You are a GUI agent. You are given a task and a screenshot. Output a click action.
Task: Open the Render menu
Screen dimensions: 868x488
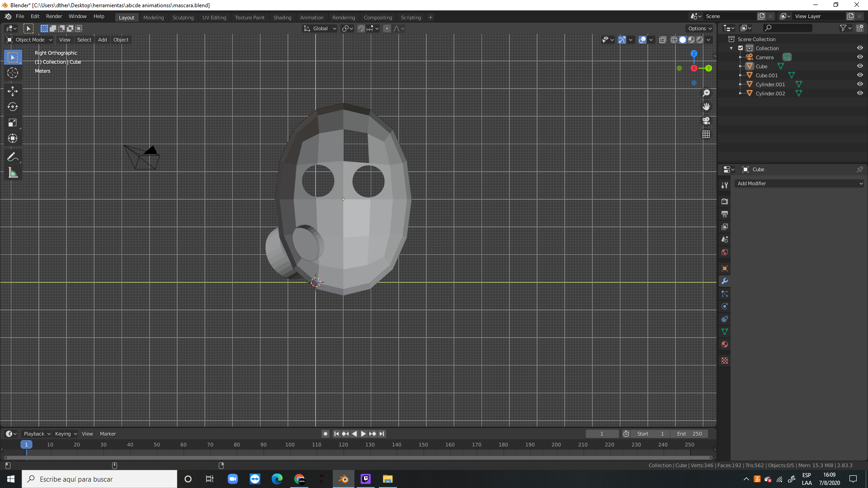[54, 16]
